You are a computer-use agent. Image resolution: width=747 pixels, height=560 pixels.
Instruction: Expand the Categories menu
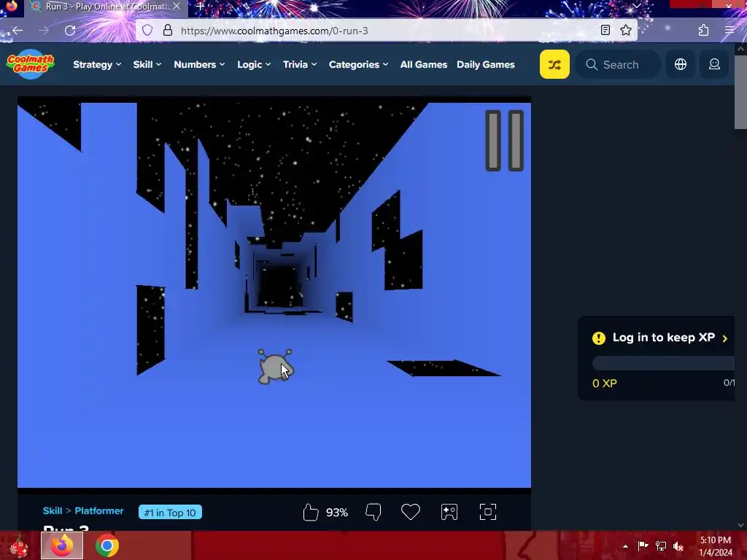pyautogui.click(x=358, y=64)
